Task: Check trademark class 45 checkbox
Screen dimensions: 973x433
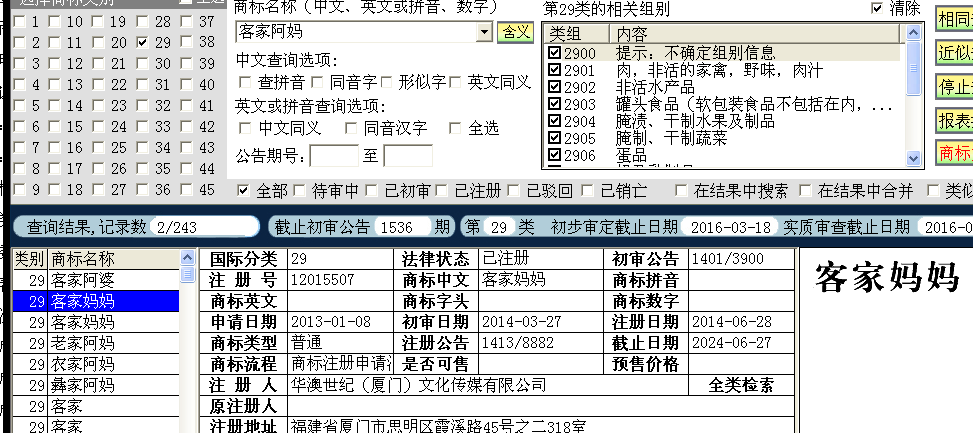Action: 187,190
